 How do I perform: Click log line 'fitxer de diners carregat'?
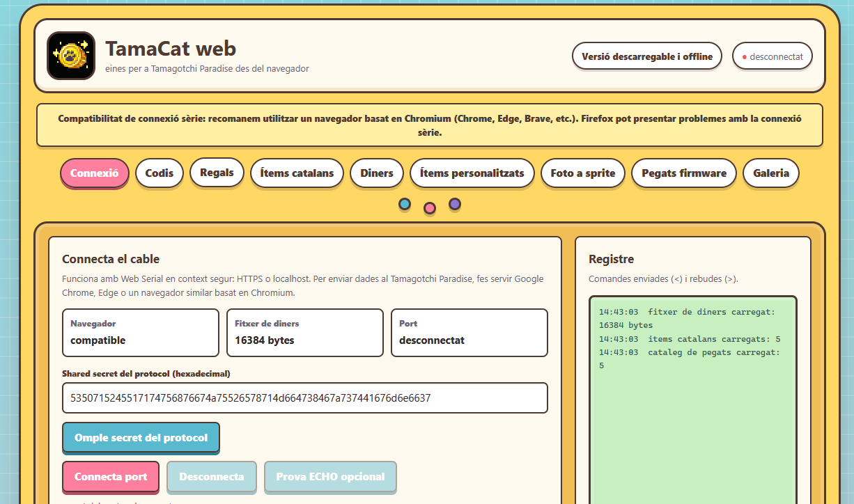[687, 318]
